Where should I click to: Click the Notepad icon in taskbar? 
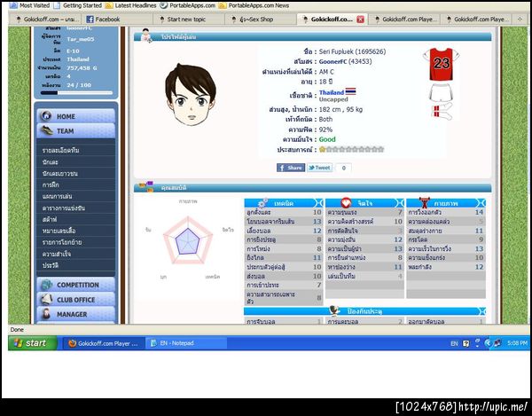click(x=153, y=343)
